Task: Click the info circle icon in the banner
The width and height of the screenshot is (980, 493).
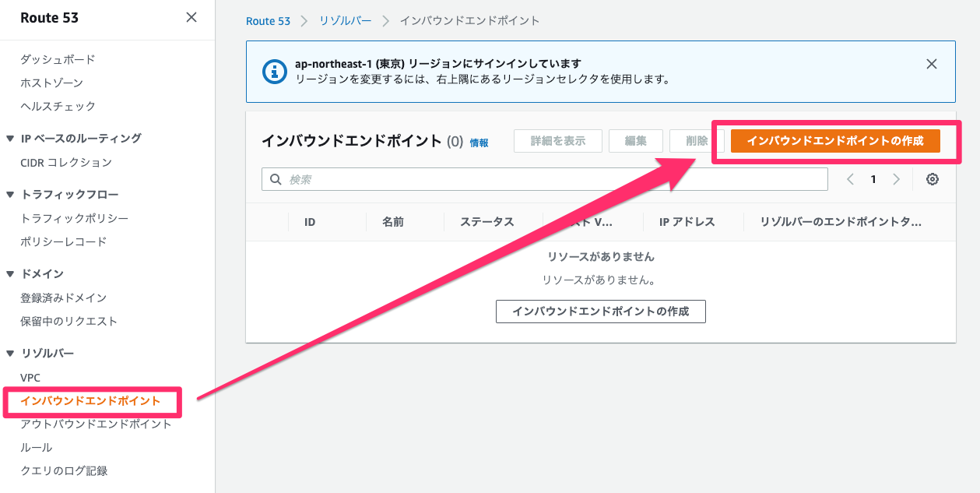Action: click(x=274, y=72)
